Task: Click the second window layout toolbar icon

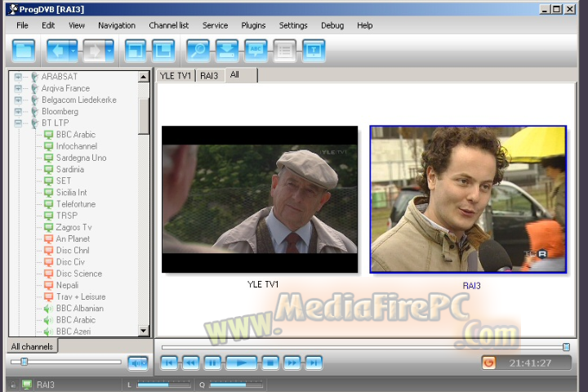Action: [x=163, y=51]
